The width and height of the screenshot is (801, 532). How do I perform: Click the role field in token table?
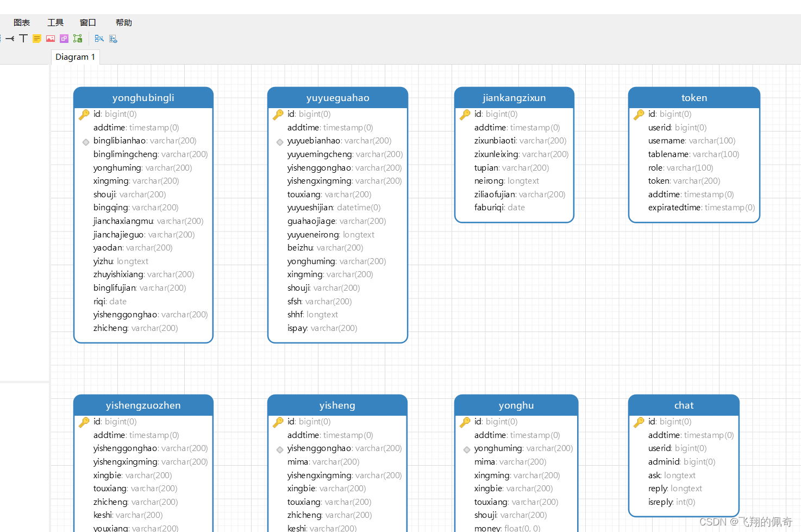(x=680, y=168)
